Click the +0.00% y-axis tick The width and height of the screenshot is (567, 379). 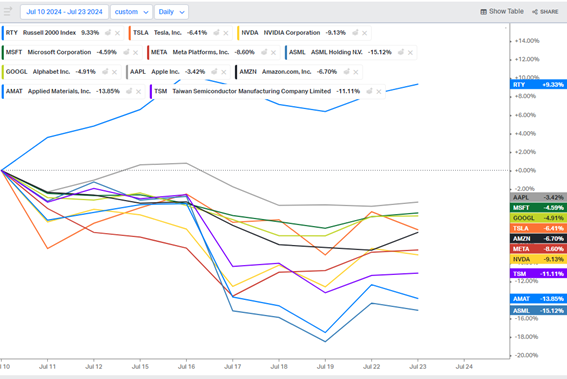[x=525, y=170]
